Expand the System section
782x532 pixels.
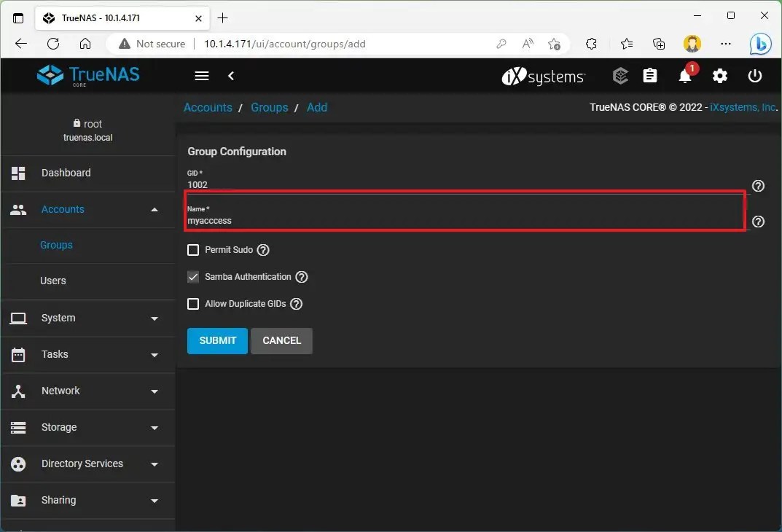(x=59, y=318)
